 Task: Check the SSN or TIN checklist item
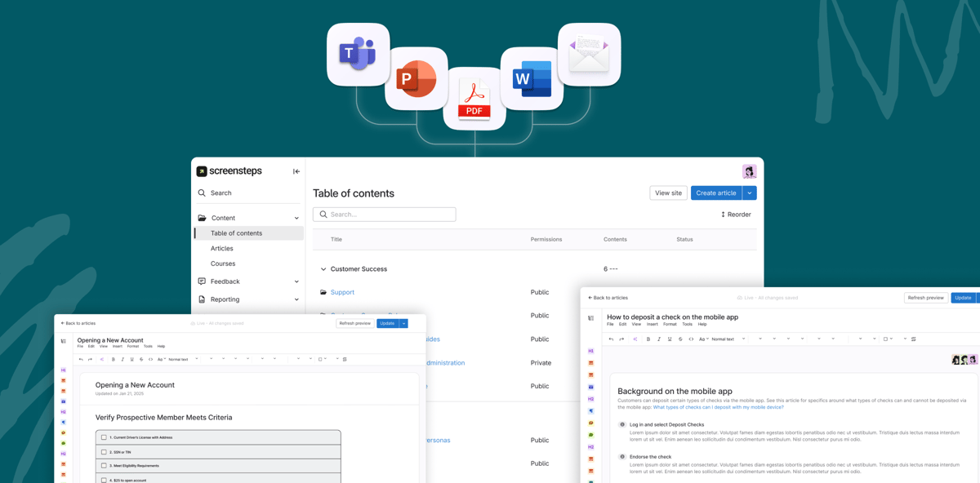(104, 451)
